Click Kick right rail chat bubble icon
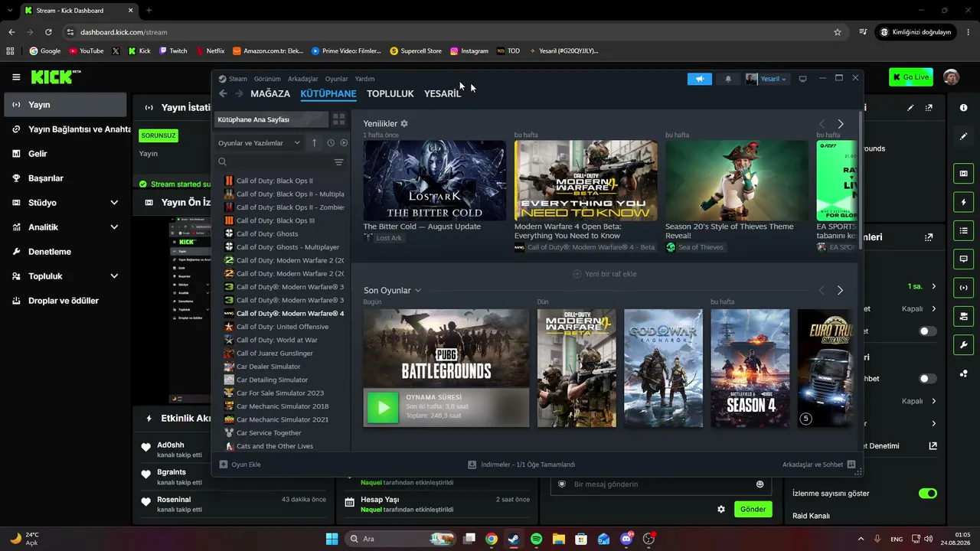Viewport: 980px width, 551px height. 963,259
